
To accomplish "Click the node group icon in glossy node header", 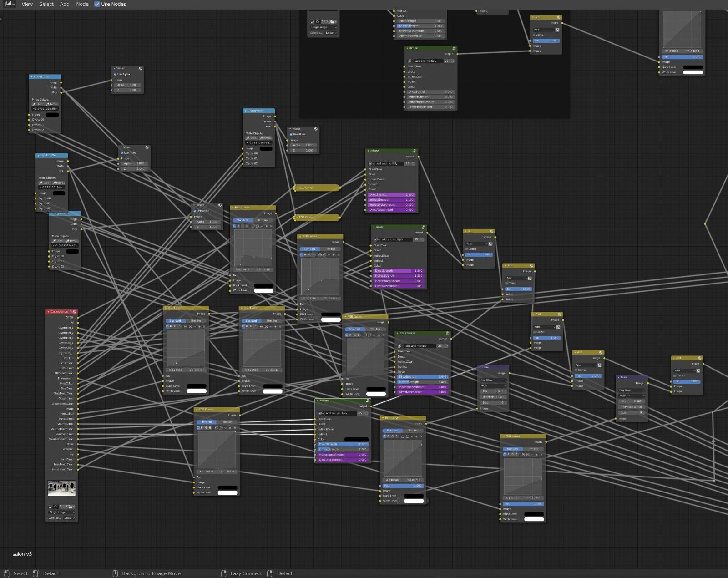I will 424,227.
